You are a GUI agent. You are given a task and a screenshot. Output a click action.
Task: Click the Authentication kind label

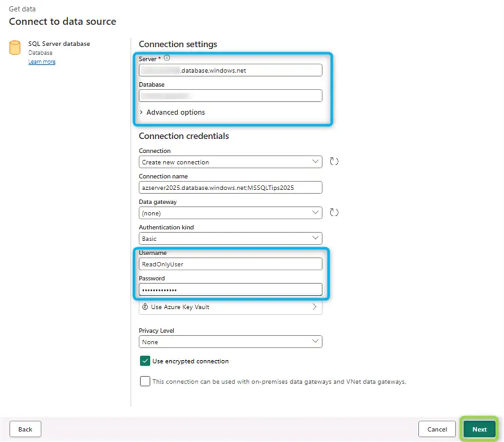coord(166,227)
